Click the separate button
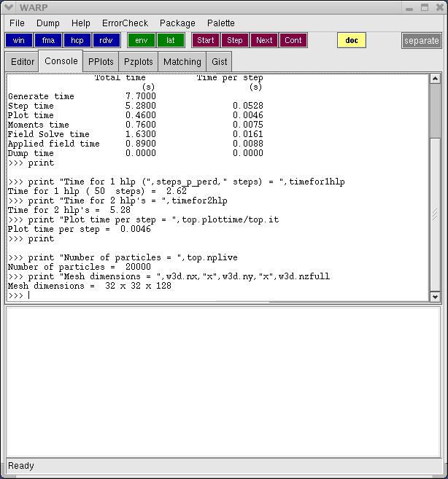 point(422,41)
